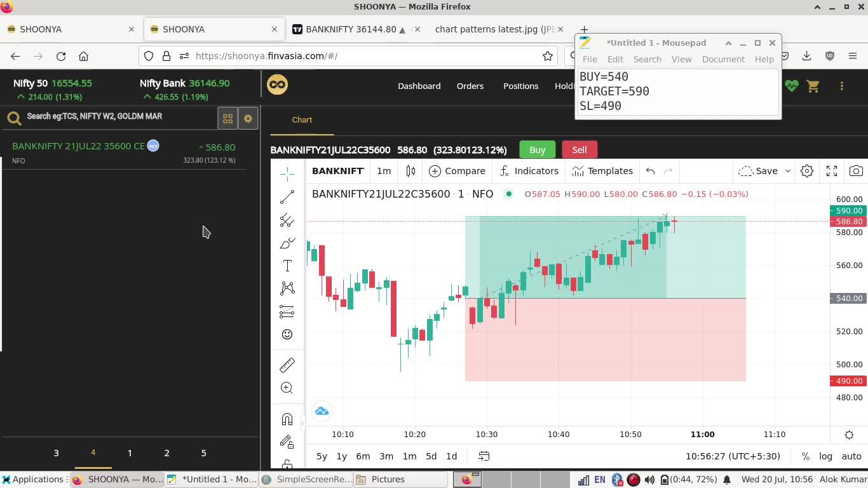Open candlestick chart style selector

point(410,171)
